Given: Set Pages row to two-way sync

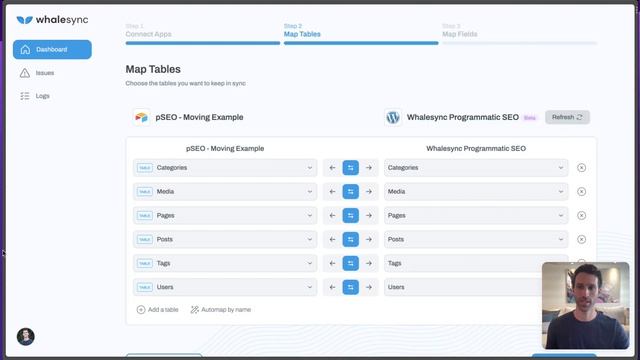Looking at the screenshot, I should pyautogui.click(x=351, y=216).
